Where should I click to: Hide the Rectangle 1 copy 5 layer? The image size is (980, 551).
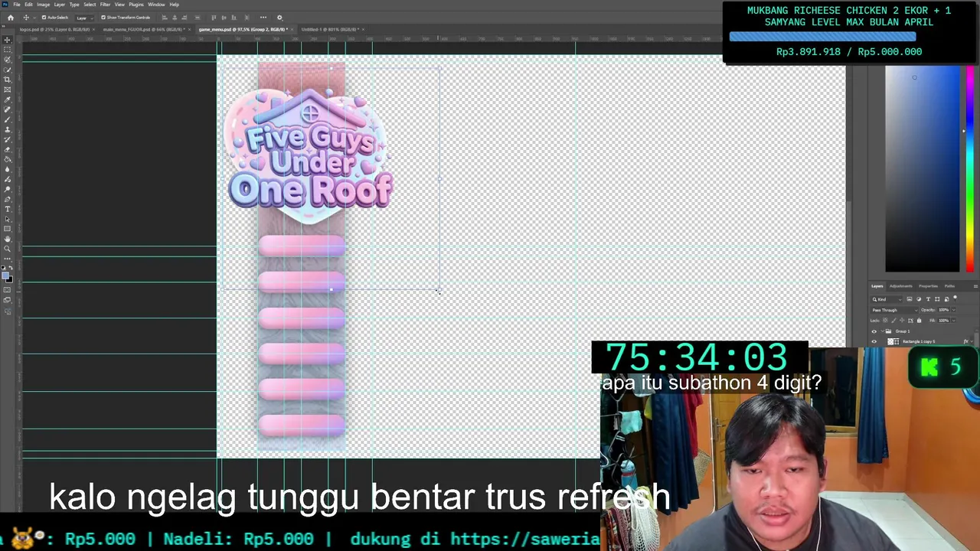874,341
